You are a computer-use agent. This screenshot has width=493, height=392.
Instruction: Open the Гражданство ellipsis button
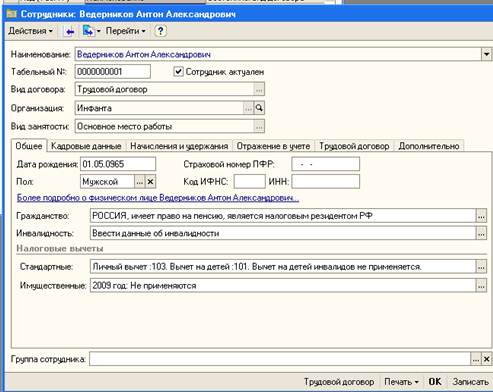(x=481, y=216)
